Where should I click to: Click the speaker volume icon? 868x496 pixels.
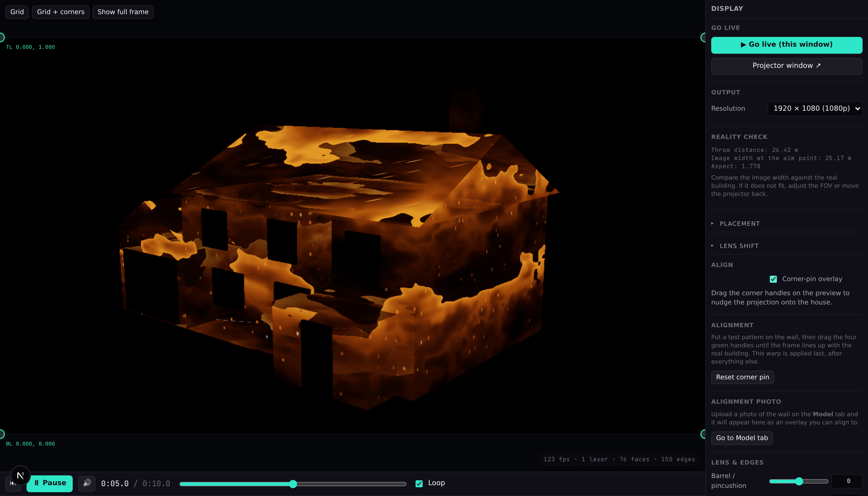[x=87, y=483]
